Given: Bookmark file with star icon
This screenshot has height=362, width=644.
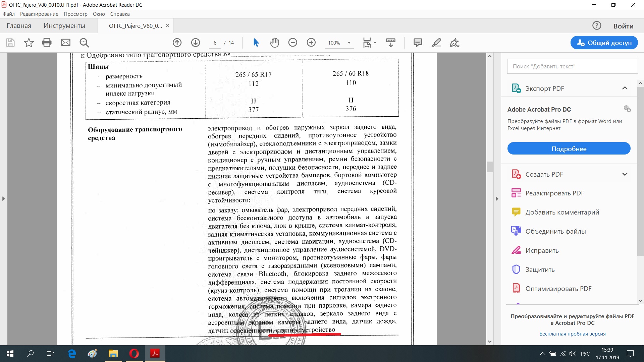Looking at the screenshot, I should (29, 43).
